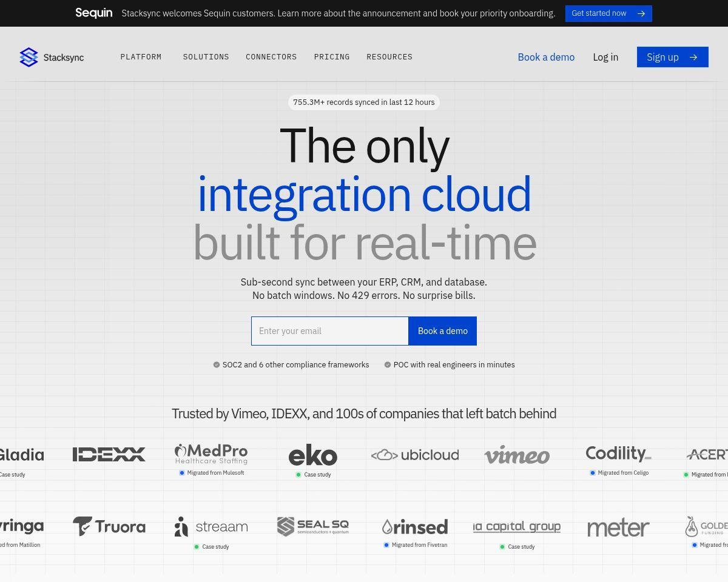
Task: Click check icon beside POC with real engineers
Action: pos(388,365)
